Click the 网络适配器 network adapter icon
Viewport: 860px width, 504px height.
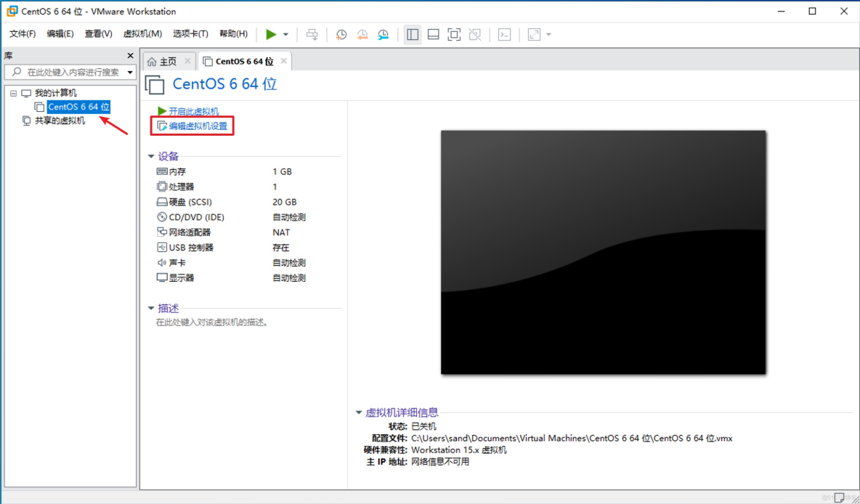click(162, 232)
